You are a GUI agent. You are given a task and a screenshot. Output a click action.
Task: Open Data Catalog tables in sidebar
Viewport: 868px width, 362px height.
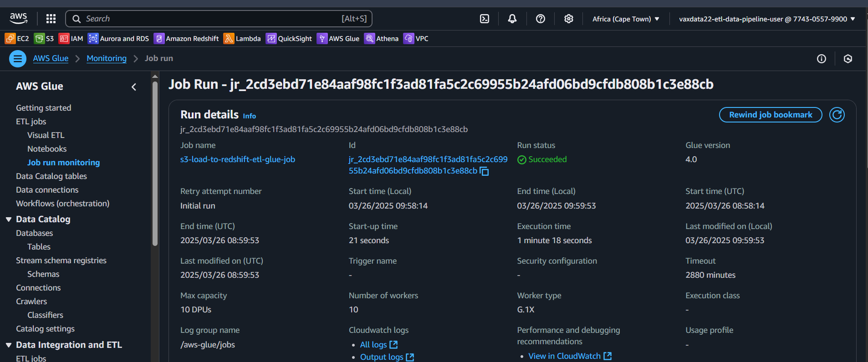(x=51, y=176)
